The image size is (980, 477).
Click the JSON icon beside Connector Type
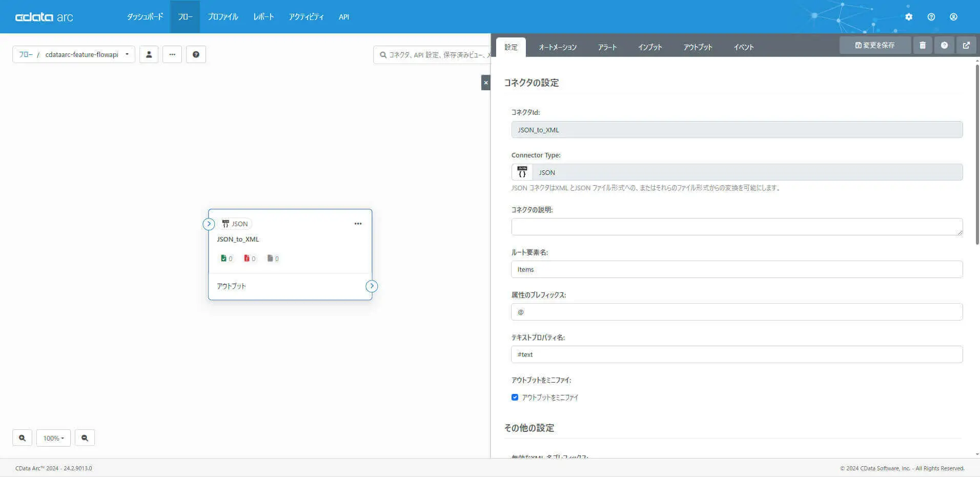coord(522,172)
